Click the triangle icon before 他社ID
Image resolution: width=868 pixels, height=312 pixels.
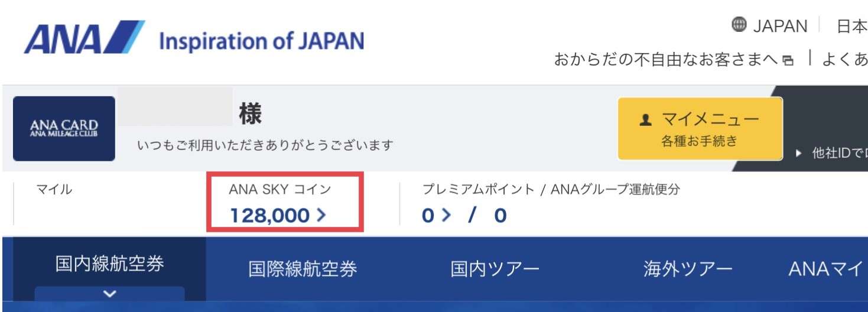(x=799, y=153)
